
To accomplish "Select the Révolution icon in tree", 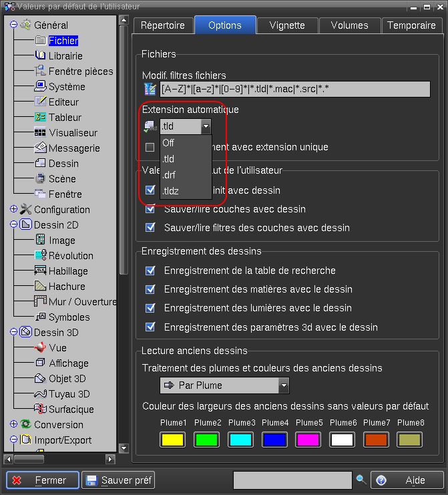I will point(40,256).
